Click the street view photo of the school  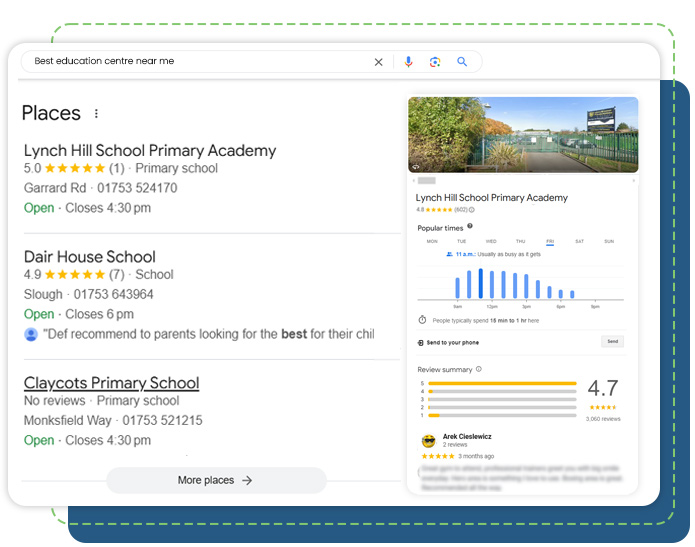523,134
